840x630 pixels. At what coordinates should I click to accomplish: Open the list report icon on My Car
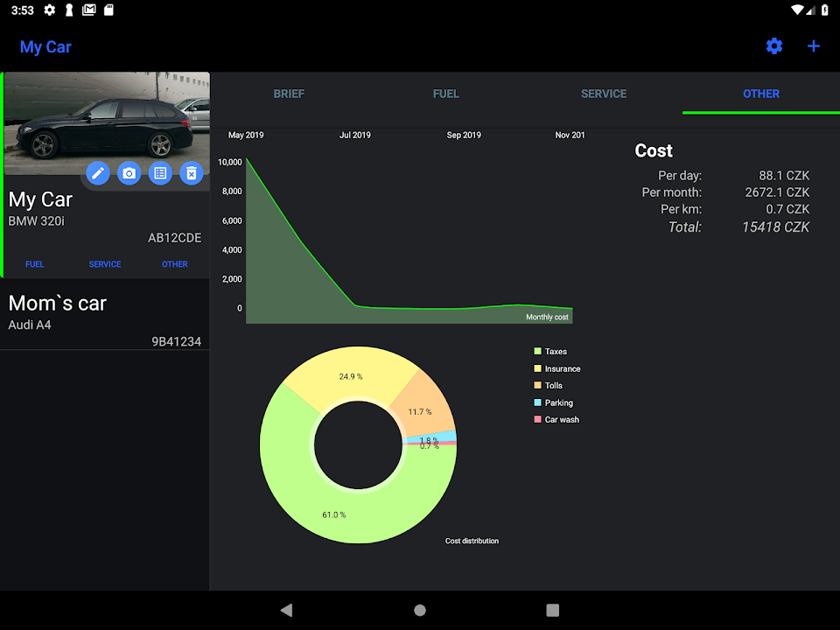tap(160, 173)
